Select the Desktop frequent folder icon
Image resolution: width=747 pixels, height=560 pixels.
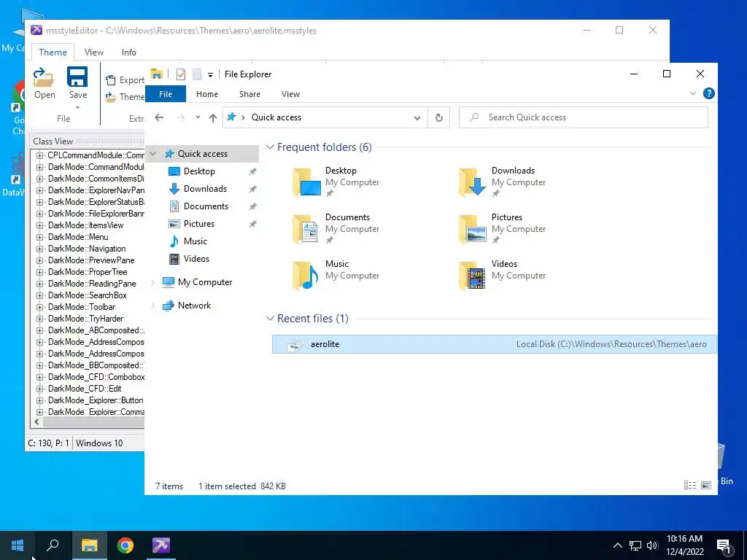coord(306,182)
